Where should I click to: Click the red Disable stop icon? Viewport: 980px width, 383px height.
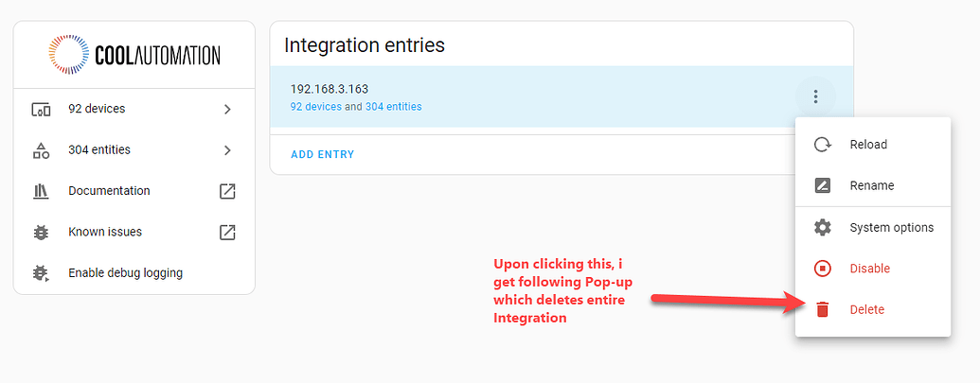click(x=823, y=269)
